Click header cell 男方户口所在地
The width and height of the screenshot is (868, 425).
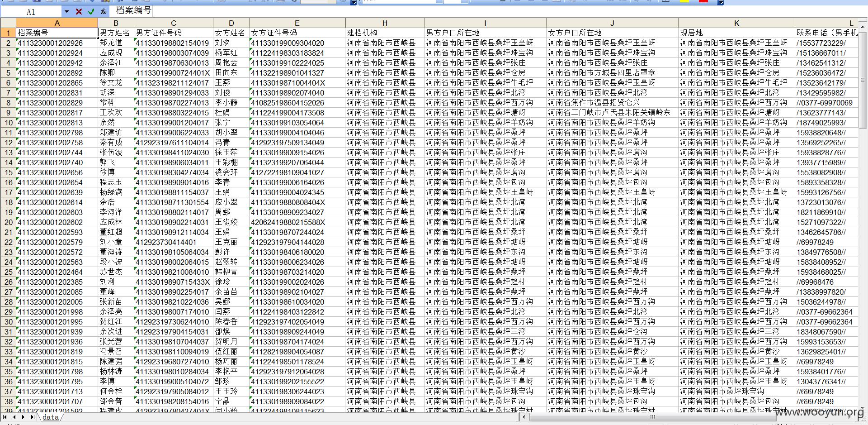pyautogui.click(x=485, y=33)
